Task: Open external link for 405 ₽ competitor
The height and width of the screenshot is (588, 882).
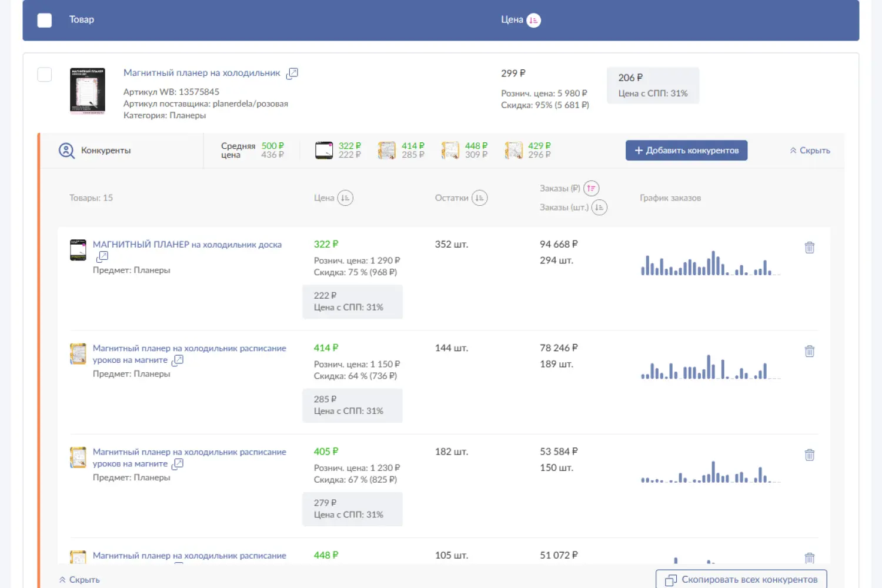Action: 178,464
